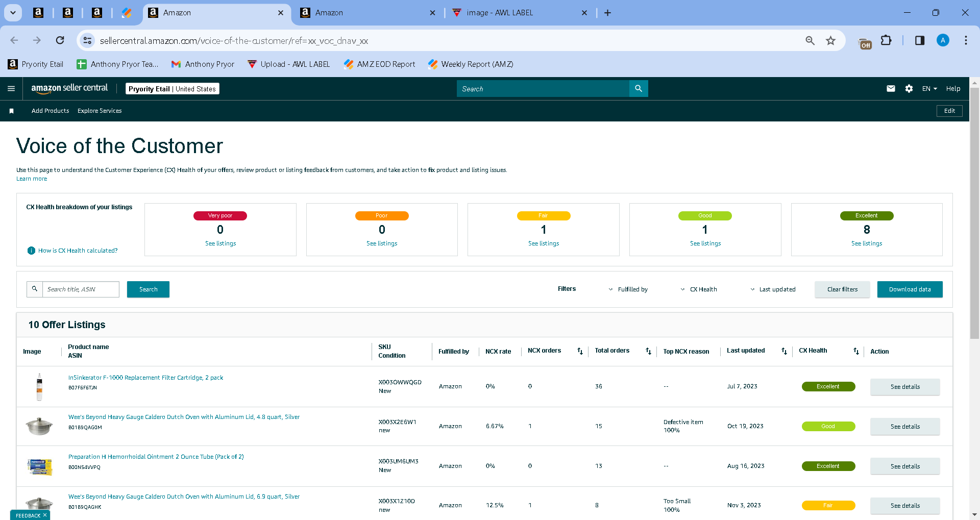This screenshot has height=520, width=980.
Task: Click the teal Search button beside the ASIN field
Action: pyautogui.click(x=148, y=289)
